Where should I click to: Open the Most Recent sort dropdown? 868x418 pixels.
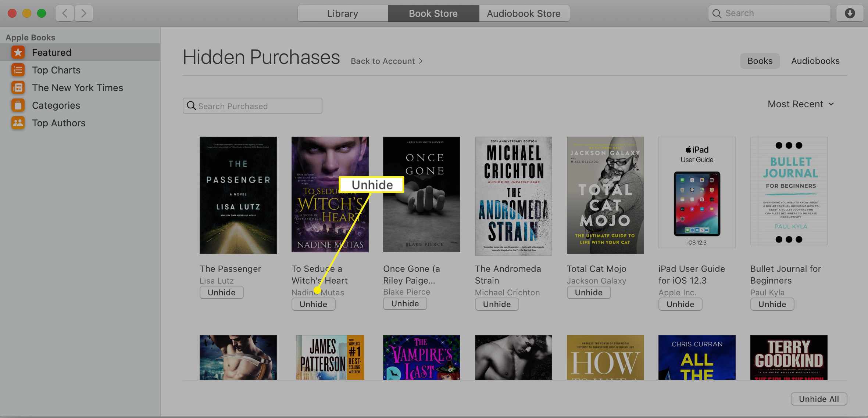[801, 104]
